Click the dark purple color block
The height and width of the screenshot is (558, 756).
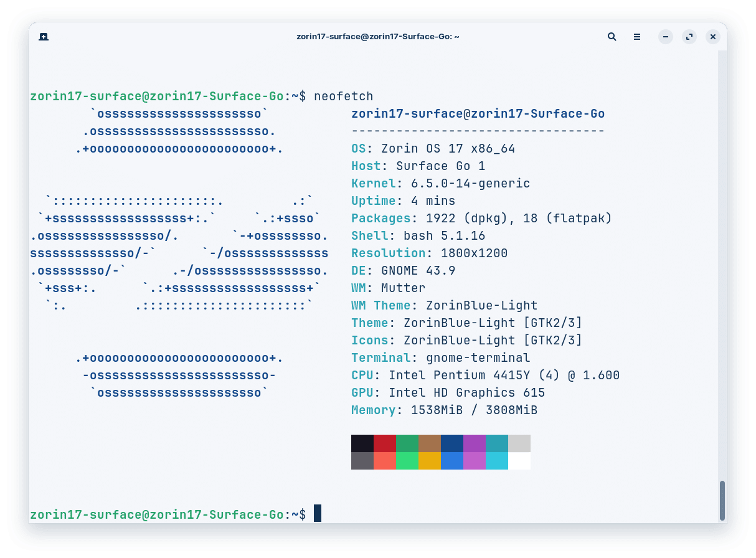(x=475, y=443)
